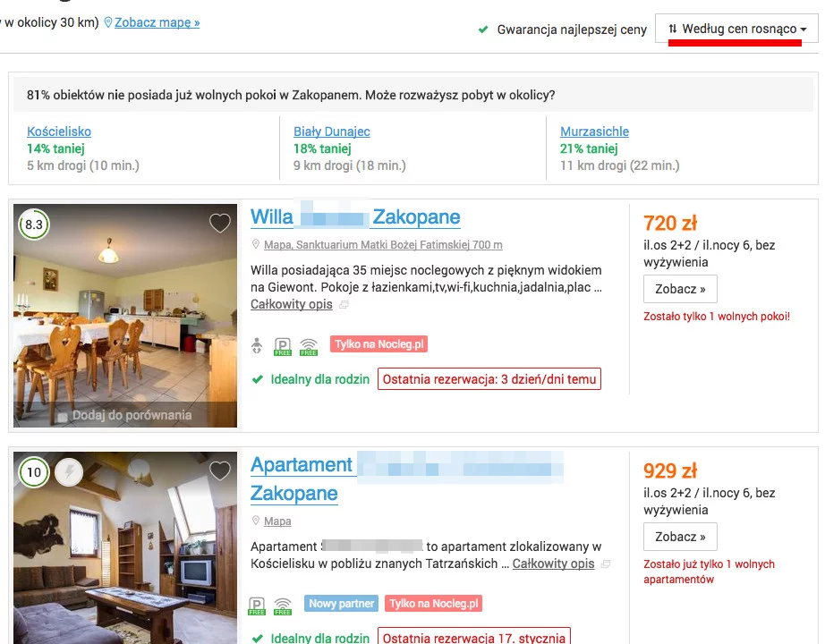Click 'Zostało już tylko 1 wolnych apartamentów' notice
825x644 pixels.
point(710,572)
